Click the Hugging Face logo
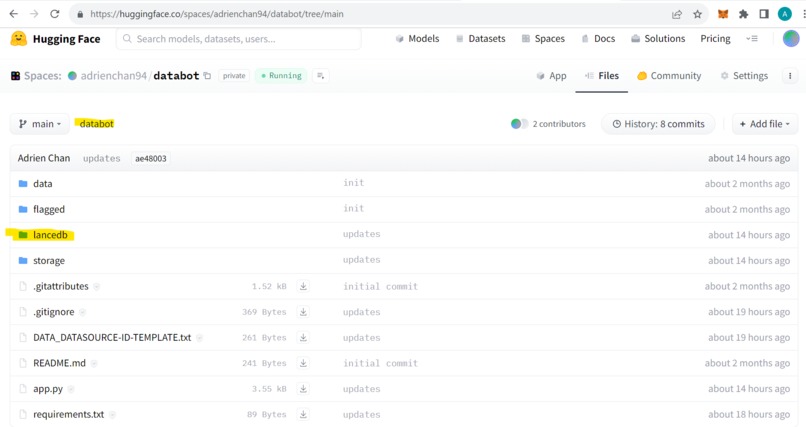Viewport: 806px width, 427px height. (x=56, y=39)
